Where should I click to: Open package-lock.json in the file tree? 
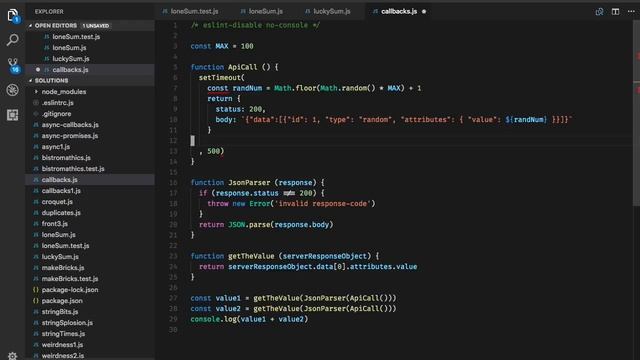click(70, 290)
